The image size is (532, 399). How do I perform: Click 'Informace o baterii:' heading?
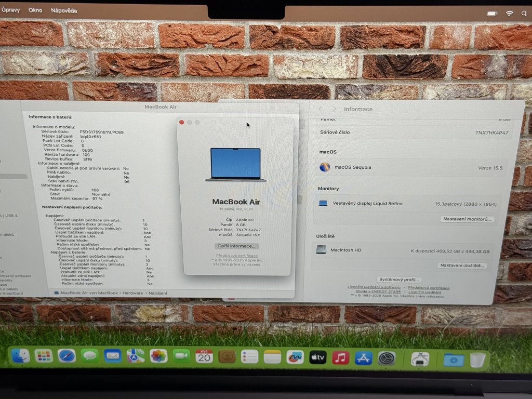50,117
